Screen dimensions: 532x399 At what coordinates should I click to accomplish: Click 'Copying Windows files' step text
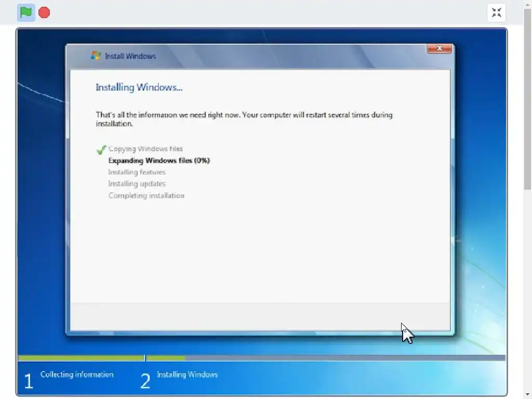tap(145, 149)
